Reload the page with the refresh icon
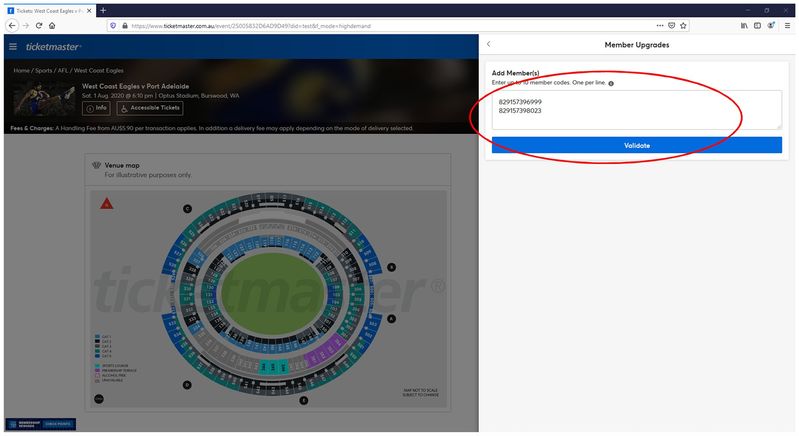 pos(39,25)
